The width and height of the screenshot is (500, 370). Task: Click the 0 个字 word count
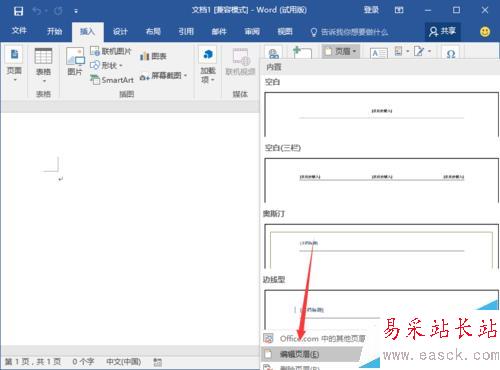(x=83, y=362)
